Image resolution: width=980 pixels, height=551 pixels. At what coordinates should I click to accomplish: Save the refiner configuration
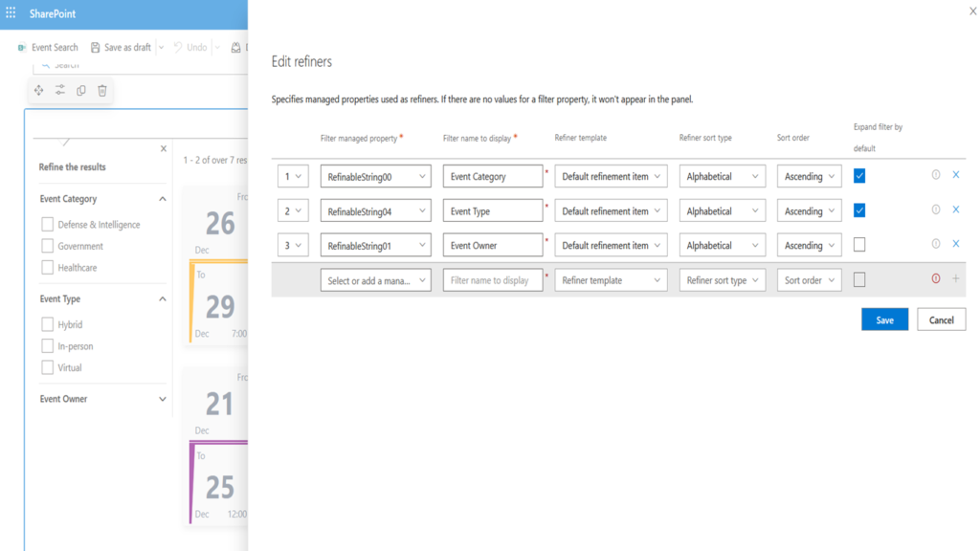(884, 320)
